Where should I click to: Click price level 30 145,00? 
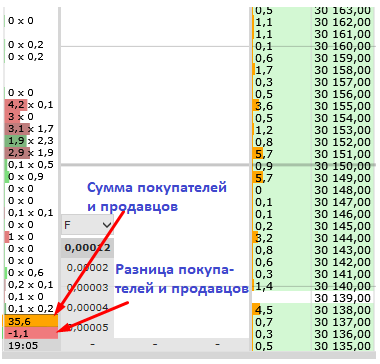tap(342, 226)
